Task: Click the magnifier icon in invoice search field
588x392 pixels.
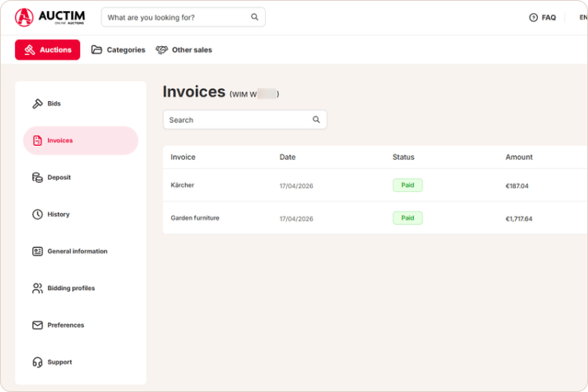Action: point(316,119)
